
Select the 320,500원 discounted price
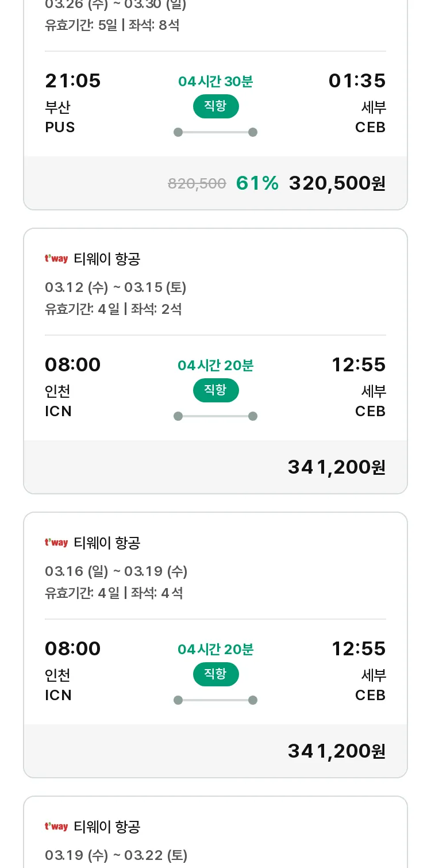337,183
